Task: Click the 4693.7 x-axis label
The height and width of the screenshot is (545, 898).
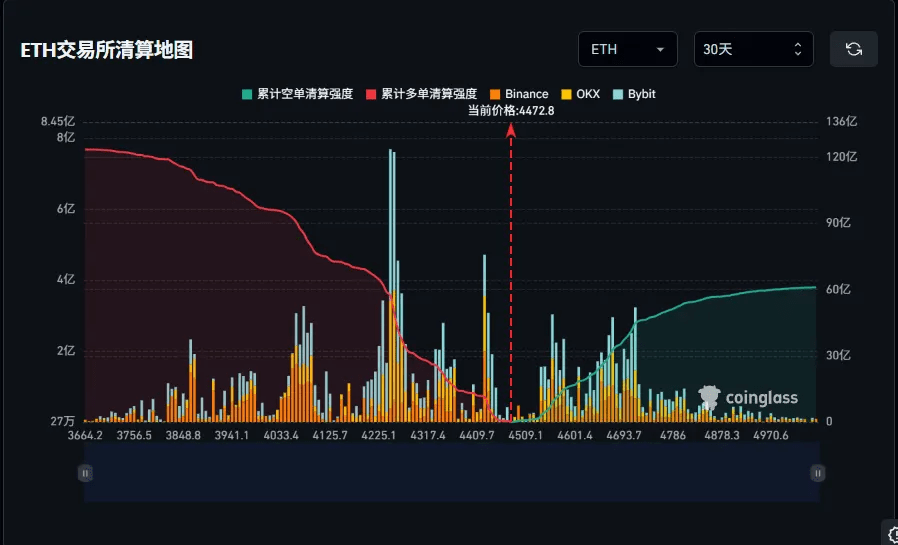Action: coord(624,436)
